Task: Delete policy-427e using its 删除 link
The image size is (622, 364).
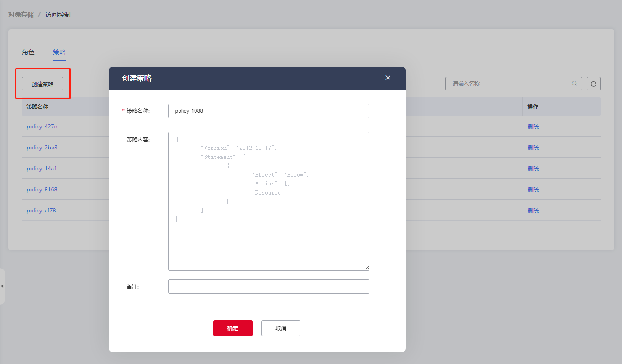Action: point(533,127)
